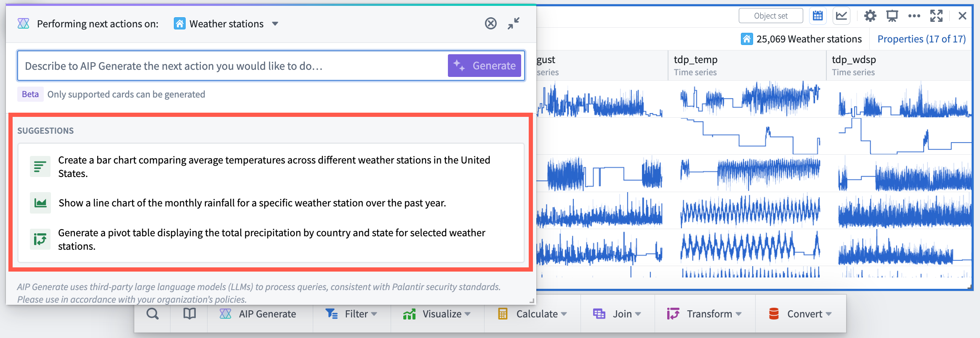Click the bar chart suggestion icon

coord(40,166)
